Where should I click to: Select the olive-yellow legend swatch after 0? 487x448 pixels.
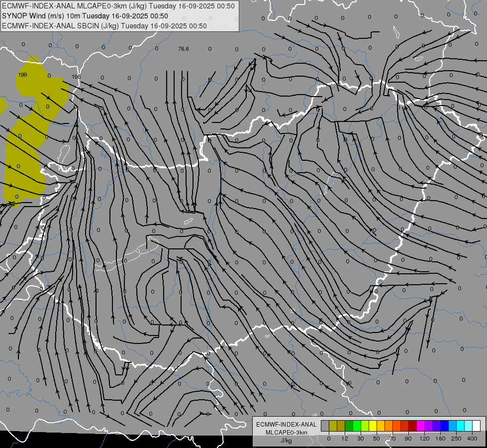coord(333,426)
